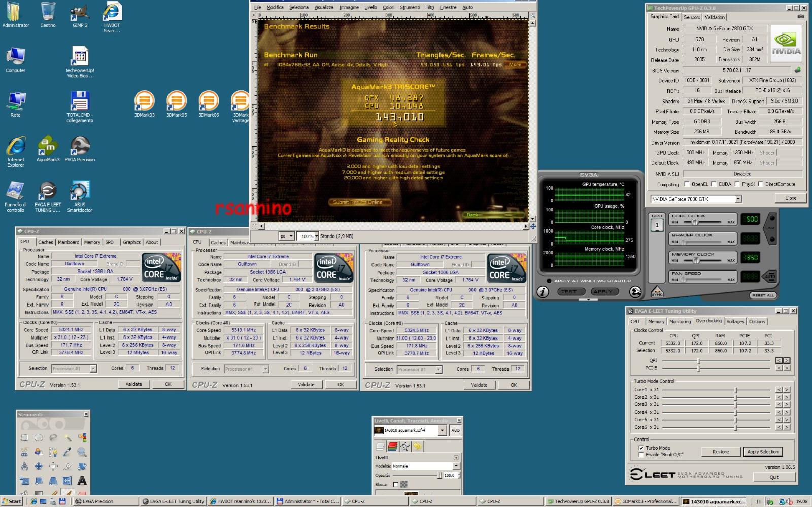Open Colori menu in GIMP
Image resolution: width=812 pixels, height=507 pixels.
389,7
